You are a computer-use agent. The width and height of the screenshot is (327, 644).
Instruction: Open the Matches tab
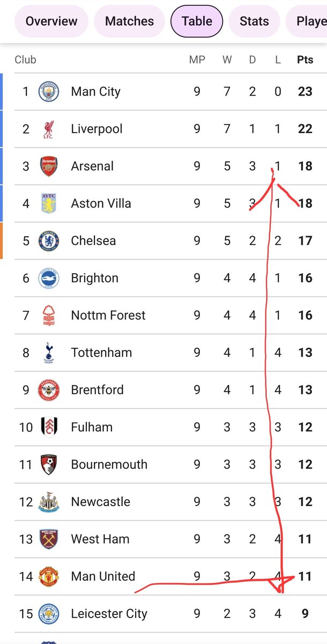tap(129, 21)
